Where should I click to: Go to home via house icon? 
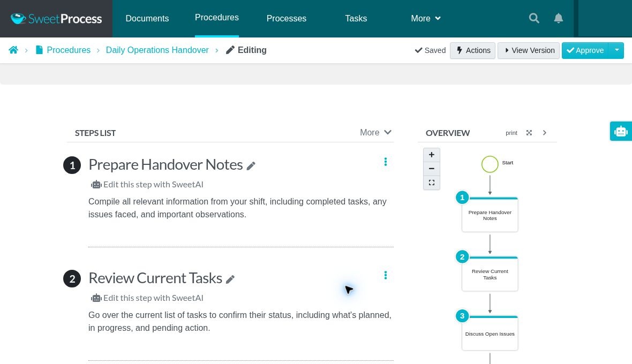13,50
